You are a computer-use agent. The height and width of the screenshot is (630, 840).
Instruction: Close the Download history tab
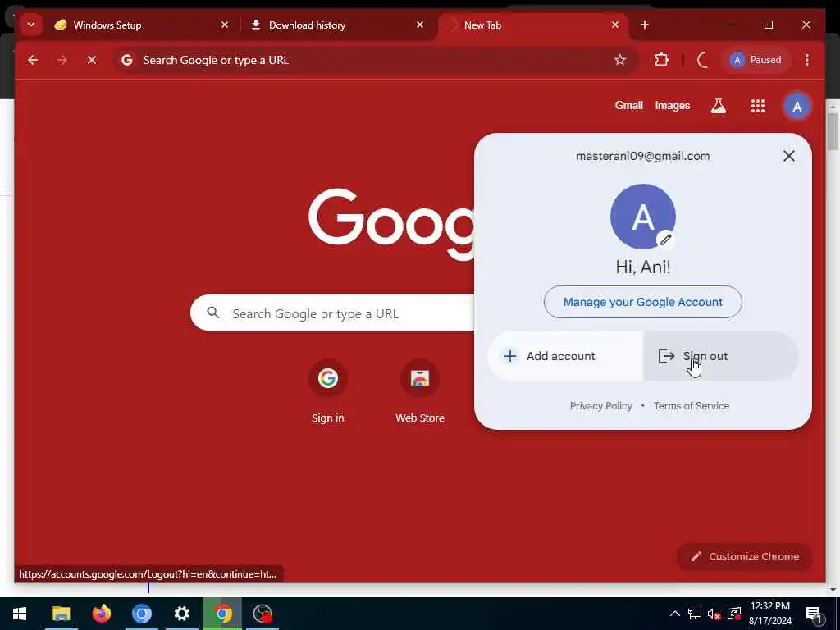pyautogui.click(x=420, y=25)
